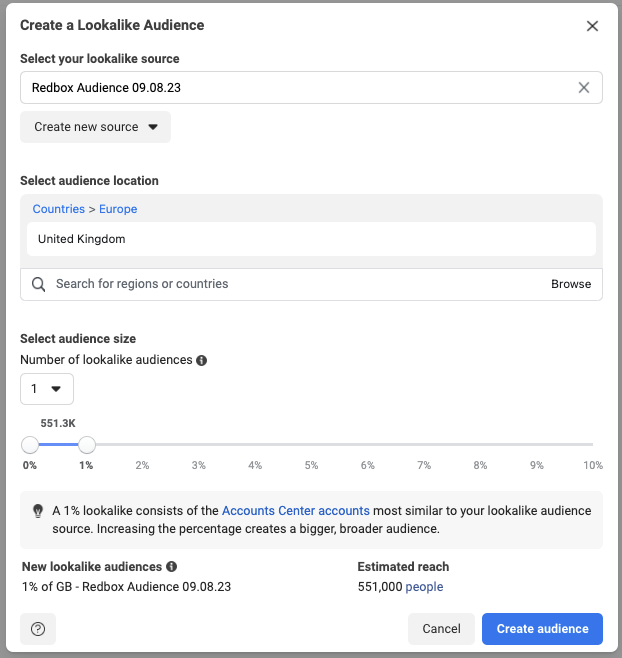Click the lightbulb tip icon
622x658 pixels.
[x=38, y=511]
